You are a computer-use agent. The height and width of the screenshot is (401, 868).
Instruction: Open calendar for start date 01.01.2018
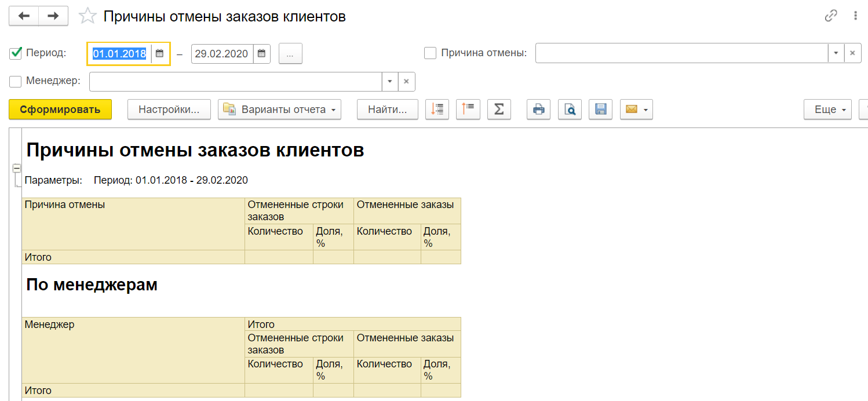(159, 54)
